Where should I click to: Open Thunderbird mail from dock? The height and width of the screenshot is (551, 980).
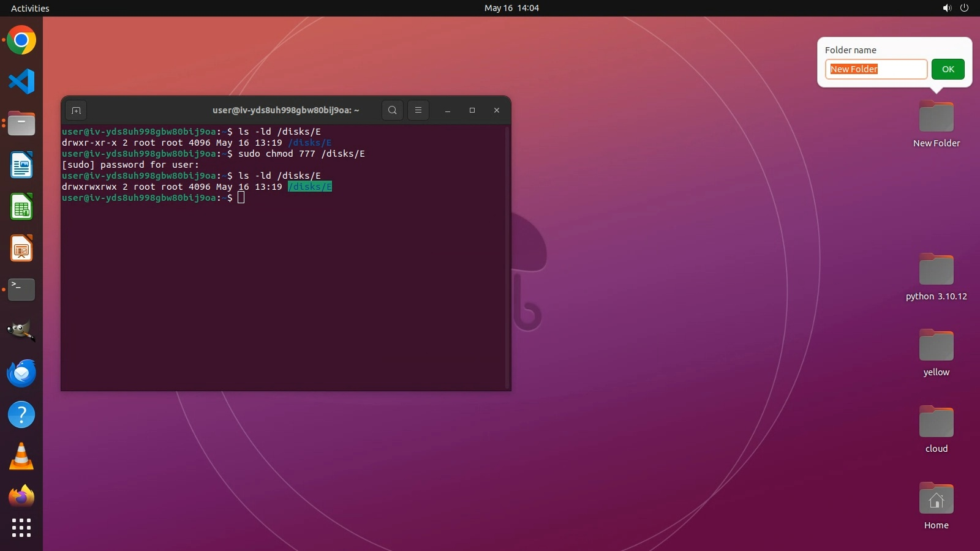pyautogui.click(x=21, y=373)
